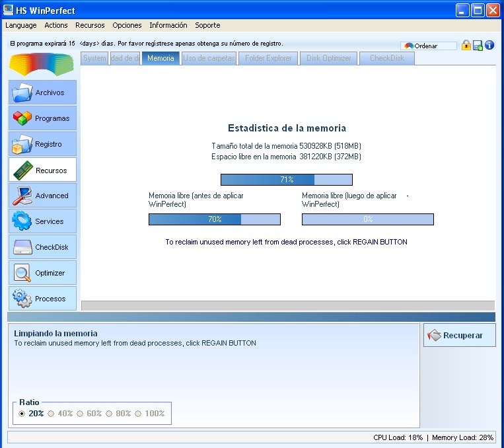Image resolution: width=504 pixels, height=448 pixels.
Task: Click the 'Tamaño total de la memoria' line
Action: coord(286,146)
